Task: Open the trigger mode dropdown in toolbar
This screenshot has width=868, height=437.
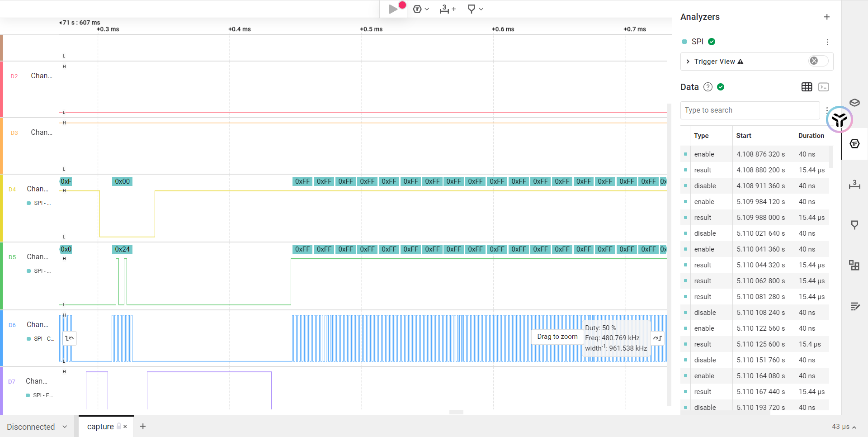Action: pyautogui.click(x=421, y=9)
